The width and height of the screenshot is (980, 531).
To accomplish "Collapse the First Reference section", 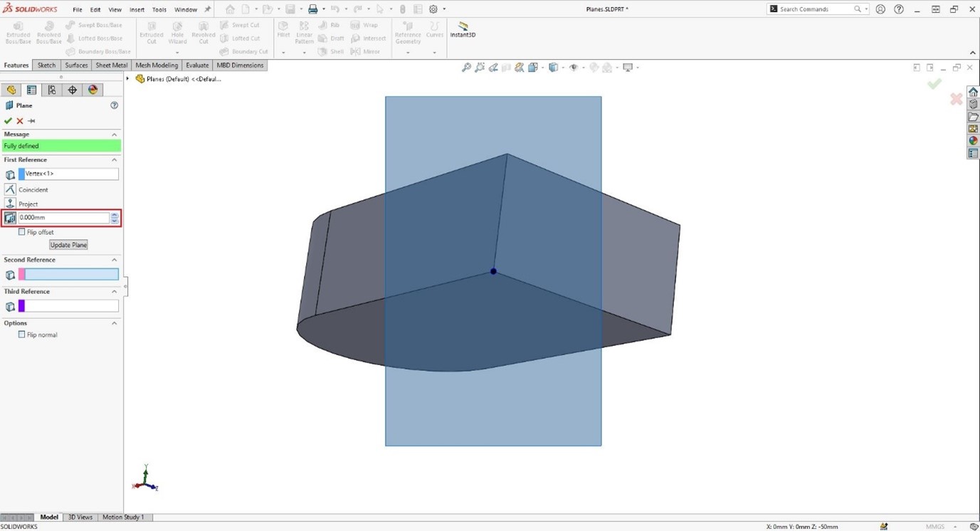I will [x=113, y=159].
